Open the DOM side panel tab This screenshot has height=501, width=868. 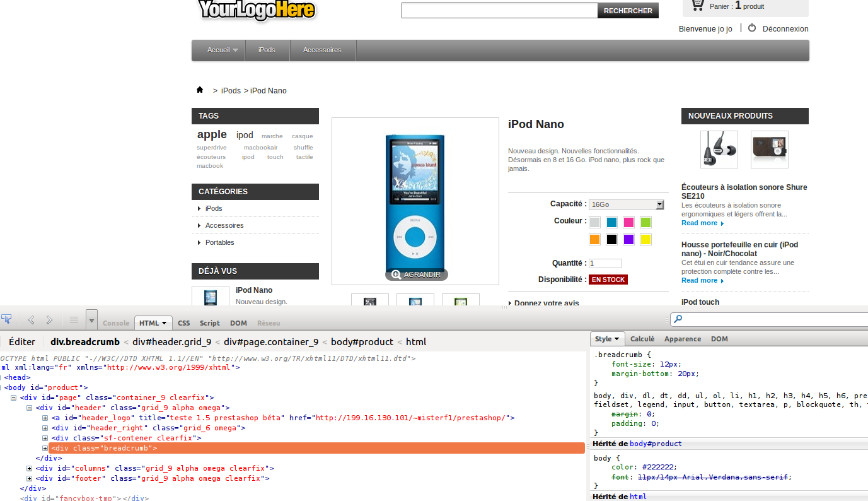pos(719,339)
